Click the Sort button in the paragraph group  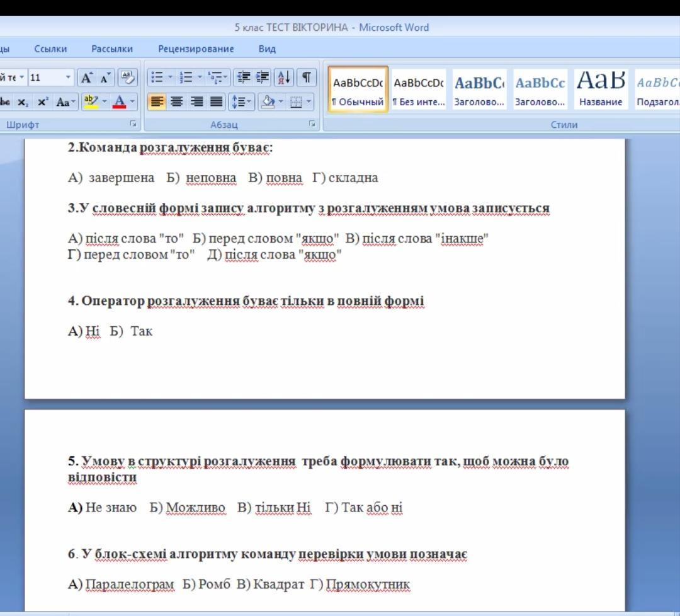[x=283, y=77]
